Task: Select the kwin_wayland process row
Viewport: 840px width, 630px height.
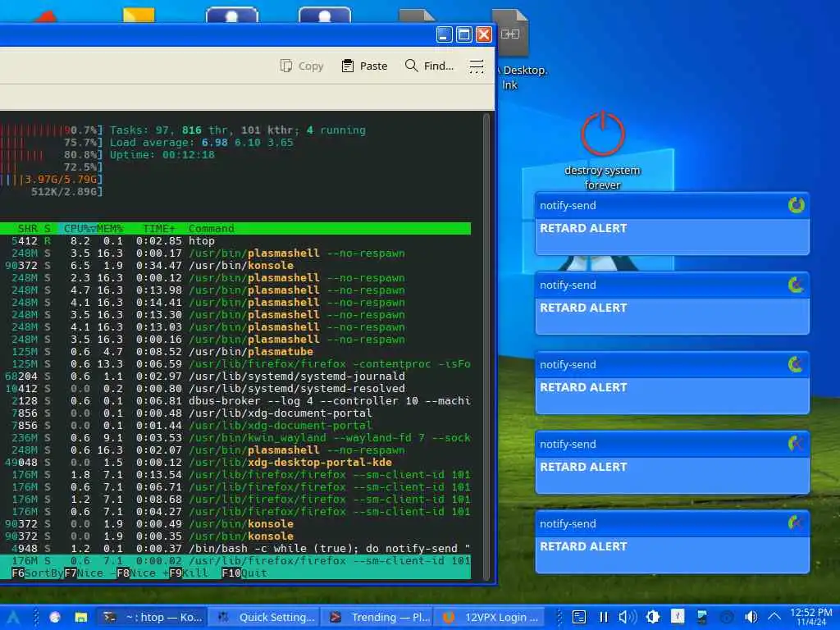Action: (235, 438)
